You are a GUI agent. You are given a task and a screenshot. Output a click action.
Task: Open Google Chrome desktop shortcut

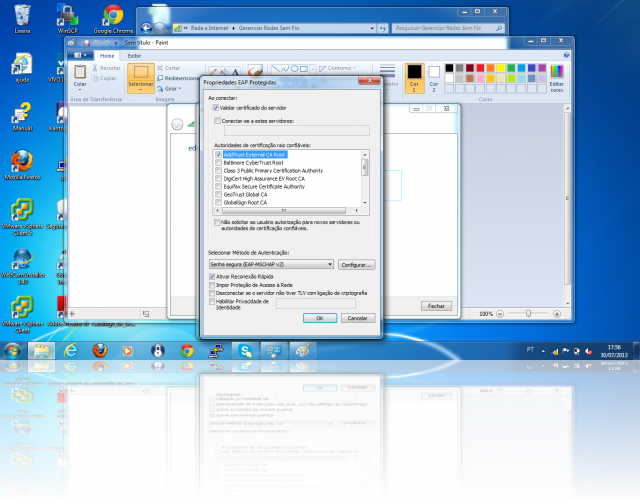[113, 19]
